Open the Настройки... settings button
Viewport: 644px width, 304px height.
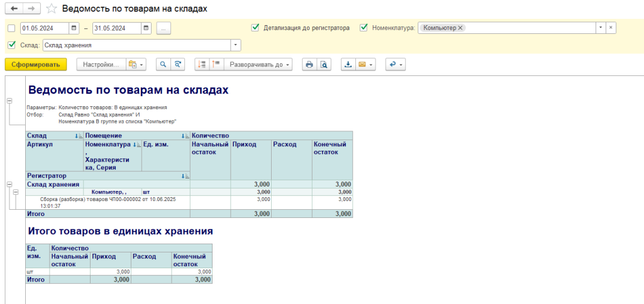pyautogui.click(x=101, y=64)
